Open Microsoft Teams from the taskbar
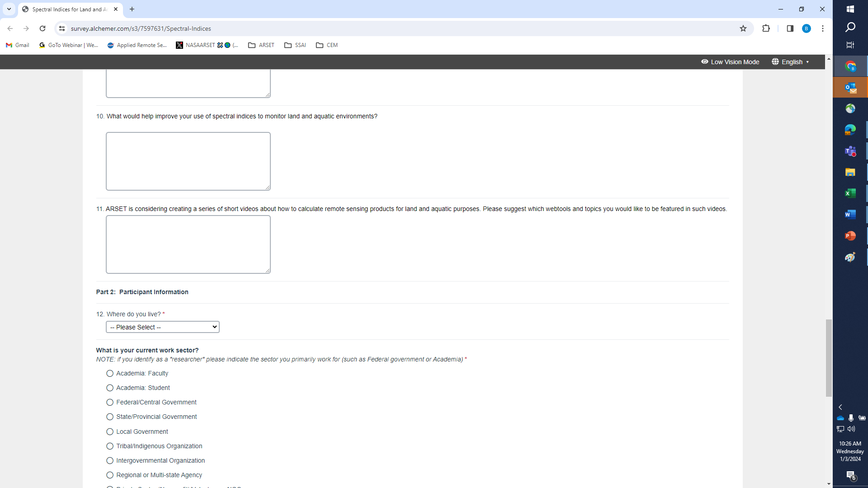The width and height of the screenshot is (868, 488). coord(850,151)
